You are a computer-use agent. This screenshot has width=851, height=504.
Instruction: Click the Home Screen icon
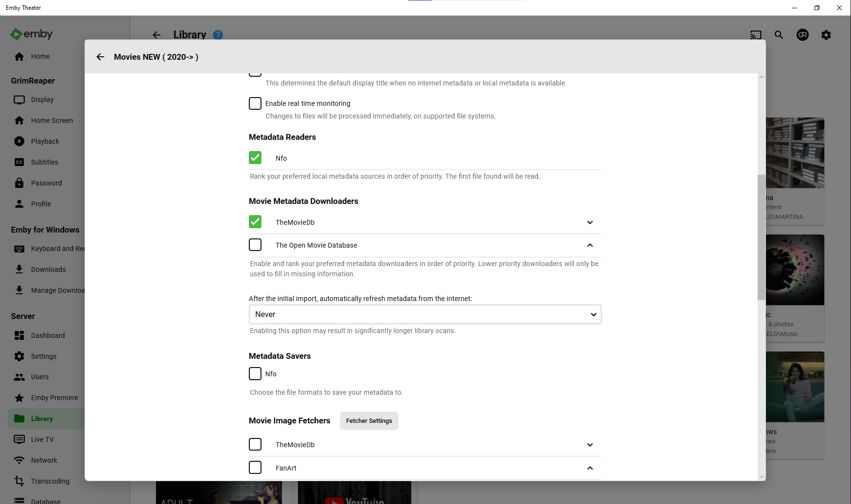(19, 120)
